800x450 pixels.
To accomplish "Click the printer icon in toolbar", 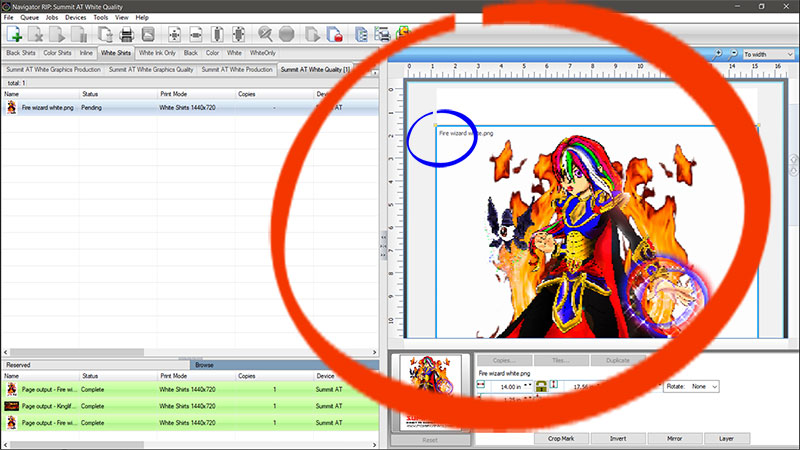I will [x=127, y=34].
